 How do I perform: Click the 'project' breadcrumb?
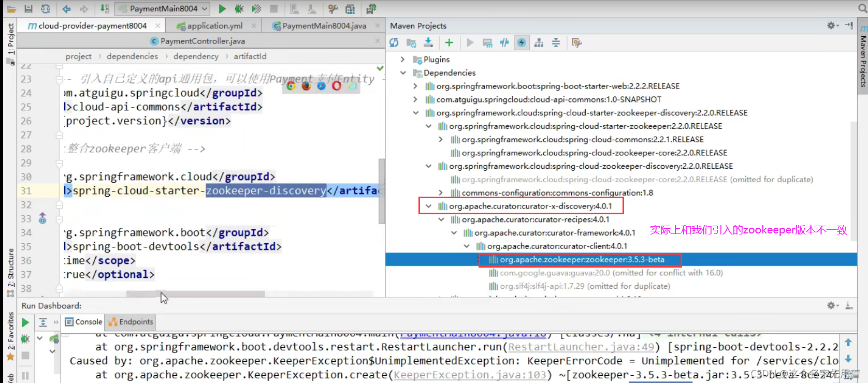pyautogui.click(x=78, y=56)
